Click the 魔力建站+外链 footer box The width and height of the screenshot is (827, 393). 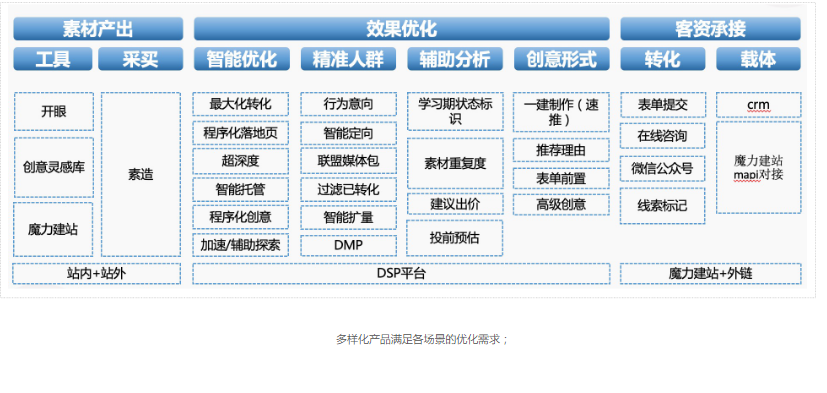point(710,274)
